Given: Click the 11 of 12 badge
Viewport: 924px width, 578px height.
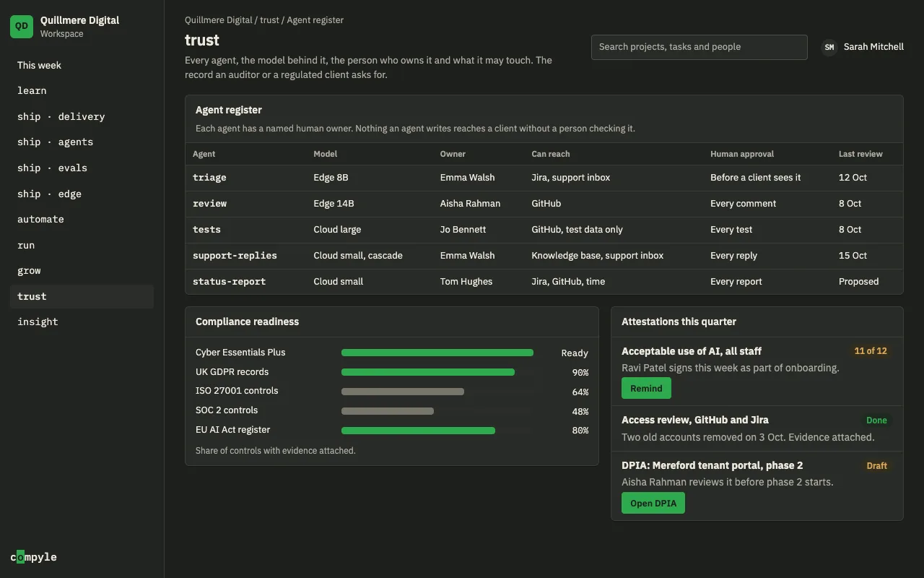Looking at the screenshot, I should pos(871,351).
